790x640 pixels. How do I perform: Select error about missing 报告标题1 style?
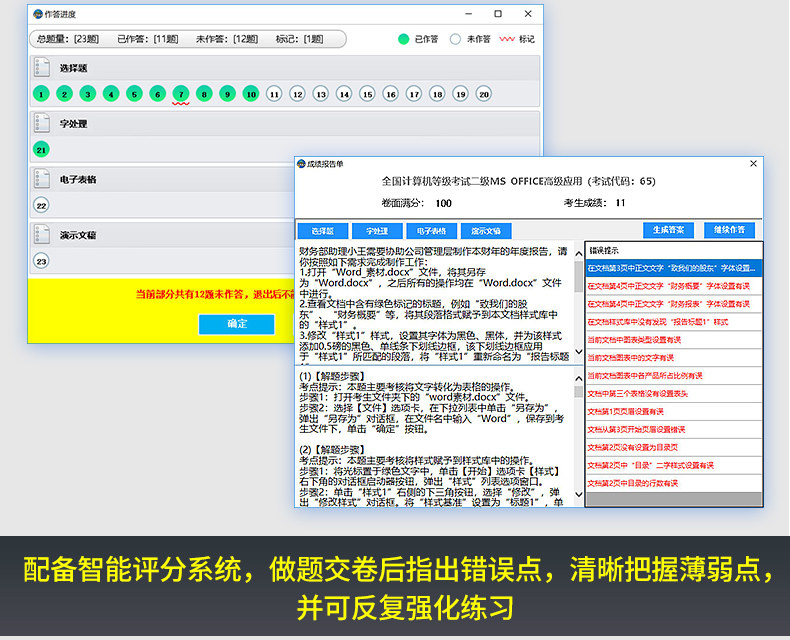click(674, 322)
